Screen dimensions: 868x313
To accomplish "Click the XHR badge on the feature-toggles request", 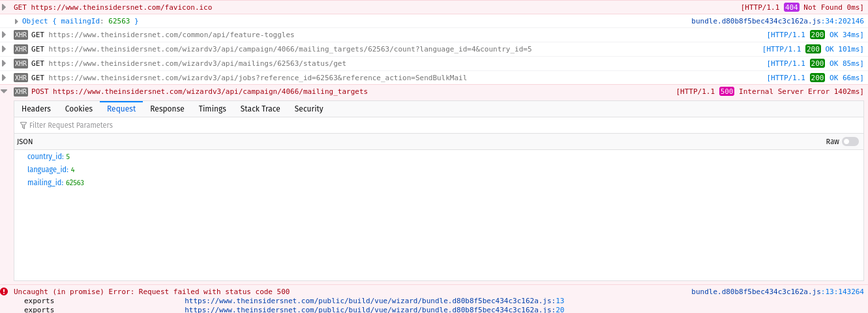I will [x=21, y=35].
